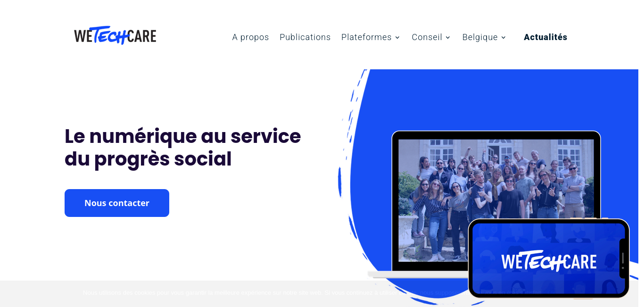
Task: Expand the Plateformes dropdown chevron
Action: (x=397, y=38)
